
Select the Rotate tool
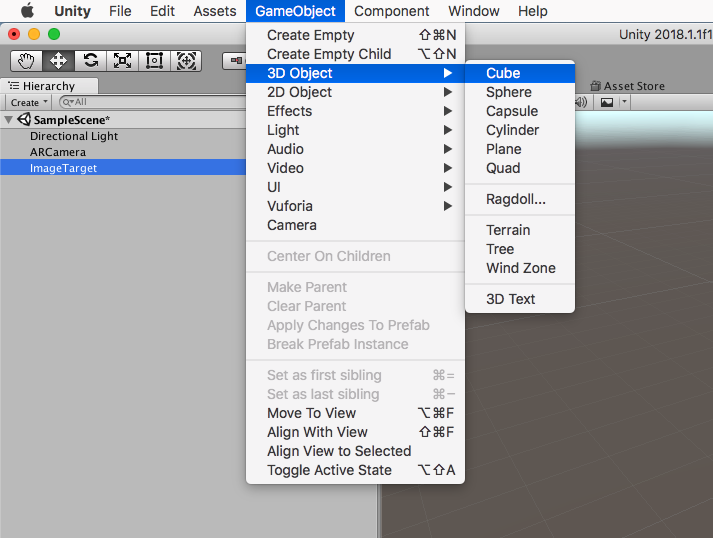pyautogui.click(x=90, y=60)
